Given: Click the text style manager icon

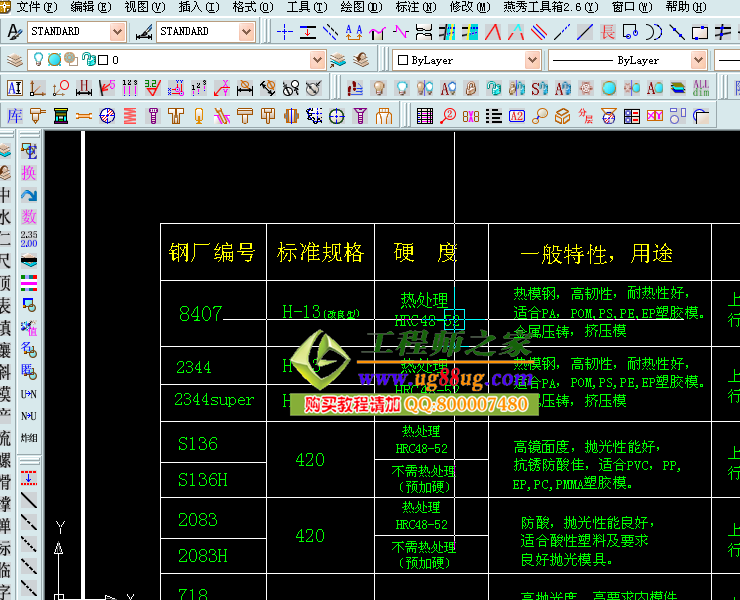Looking at the screenshot, I should pyautogui.click(x=14, y=32).
